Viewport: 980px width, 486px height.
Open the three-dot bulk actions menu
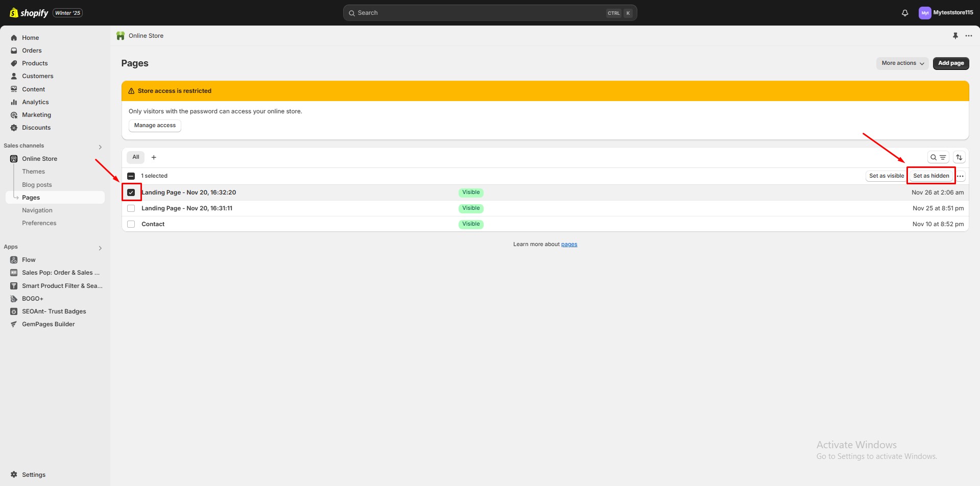coord(960,176)
